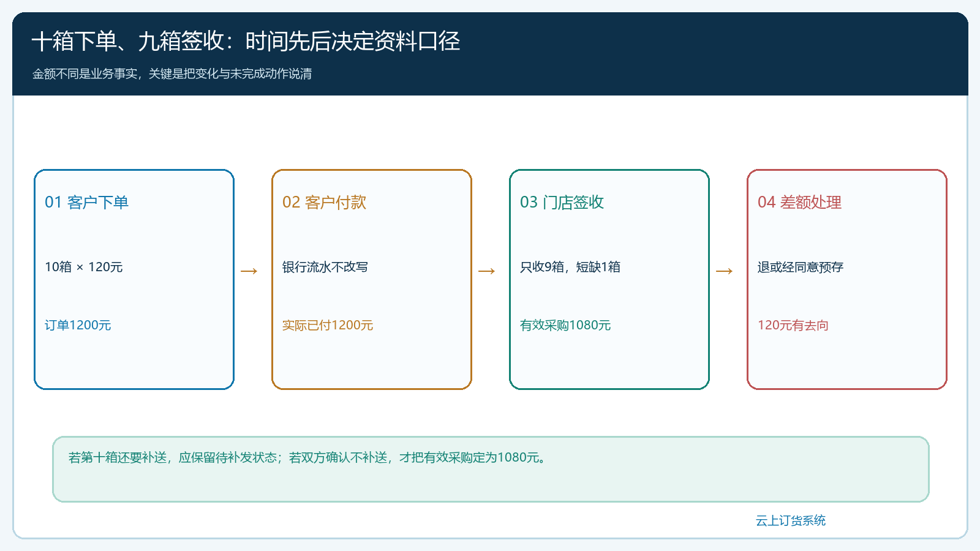Select text 退或经同意预存
Viewport: 980px width, 551px height.
pyautogui.click(x=801, y=267)
